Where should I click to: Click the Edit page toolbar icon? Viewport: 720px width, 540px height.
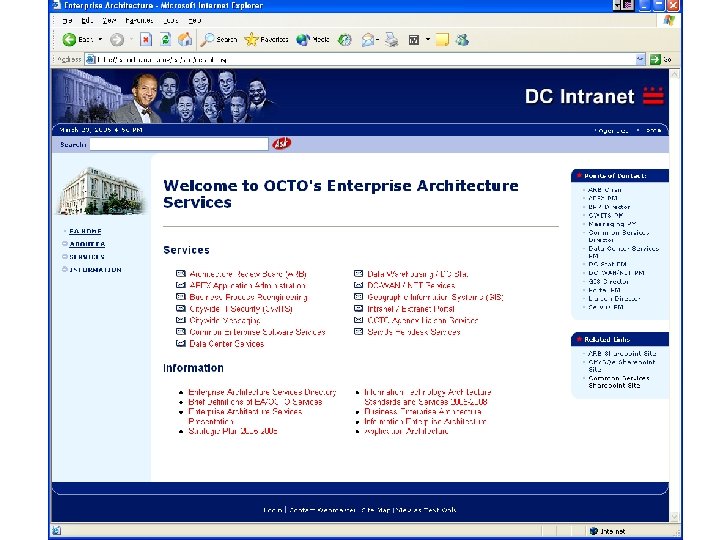point(414,40)
